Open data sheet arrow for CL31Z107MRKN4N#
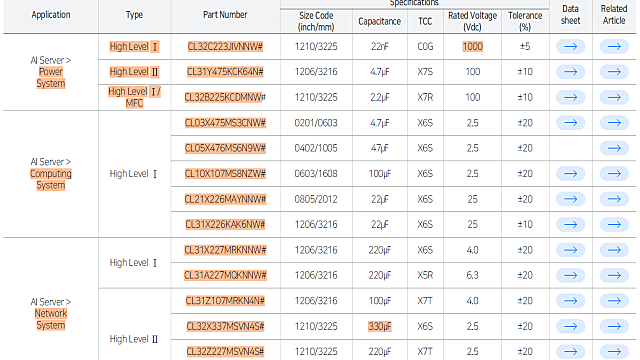640x360 pixels. 570,301
